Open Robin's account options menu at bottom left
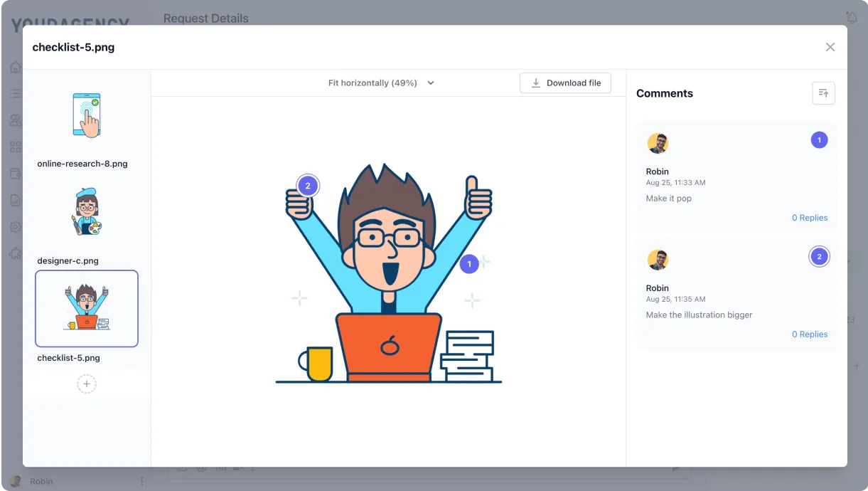Viewport: 868px width, 491px height. tap(141, 481)
